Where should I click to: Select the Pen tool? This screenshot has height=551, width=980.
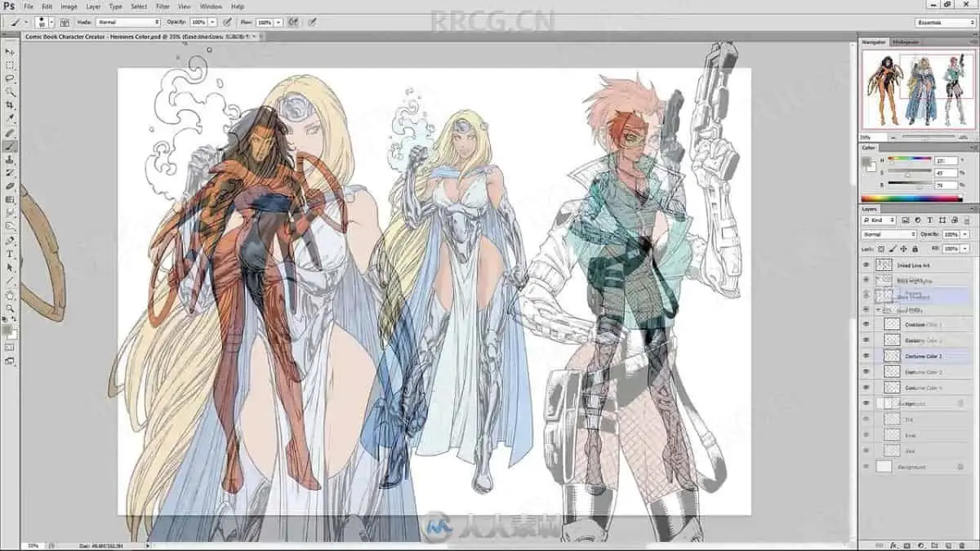[10, 241]
